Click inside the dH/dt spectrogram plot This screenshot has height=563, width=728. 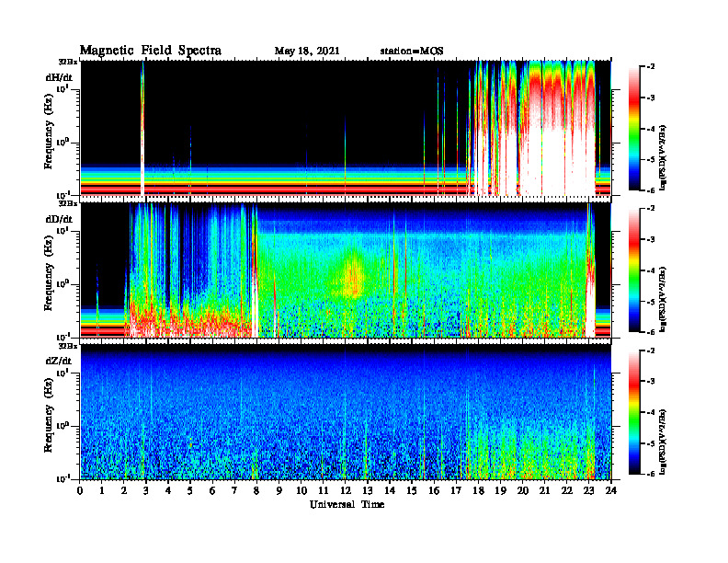coord(346,128)
